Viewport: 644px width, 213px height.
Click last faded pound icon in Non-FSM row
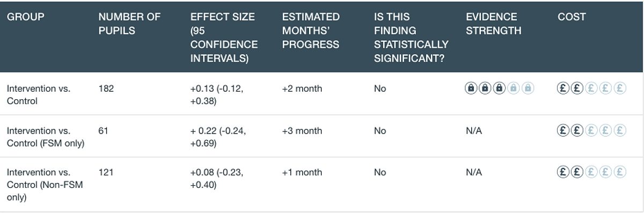[x=620, y=172]
